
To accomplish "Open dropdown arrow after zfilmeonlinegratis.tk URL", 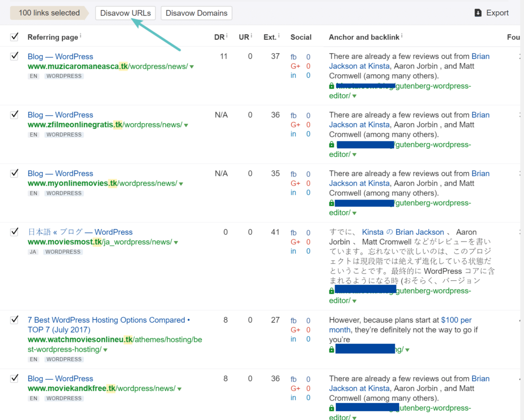I will pos(186,125).
